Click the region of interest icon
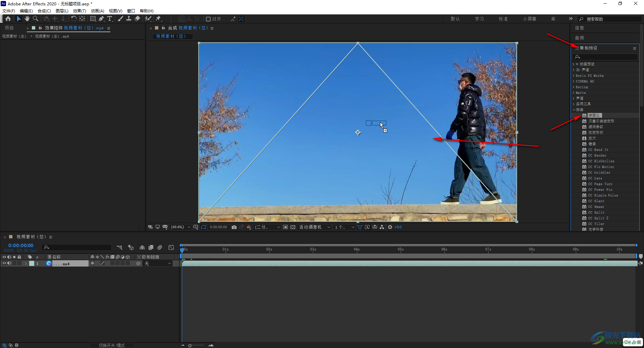The height and width of the screenshot is (348, 644). click(285, 227)
